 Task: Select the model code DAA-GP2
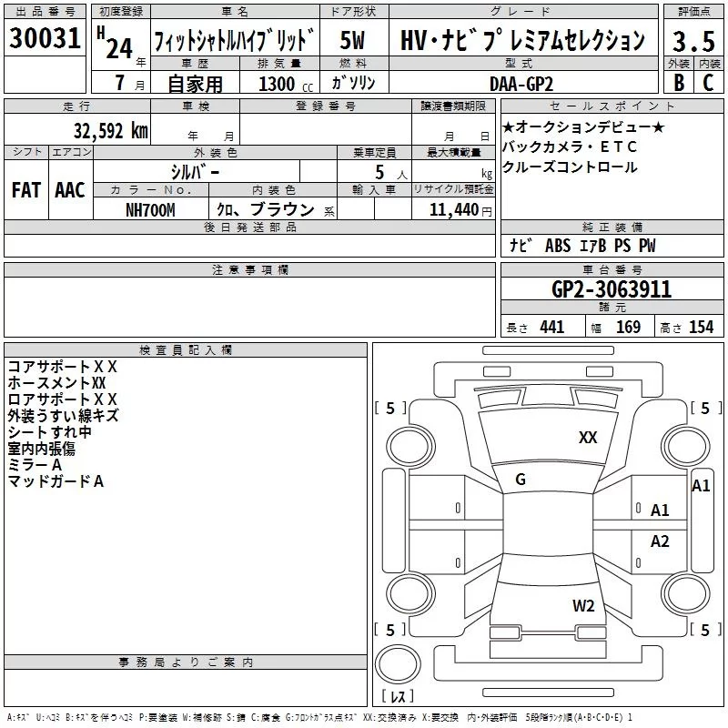point(521,84)
